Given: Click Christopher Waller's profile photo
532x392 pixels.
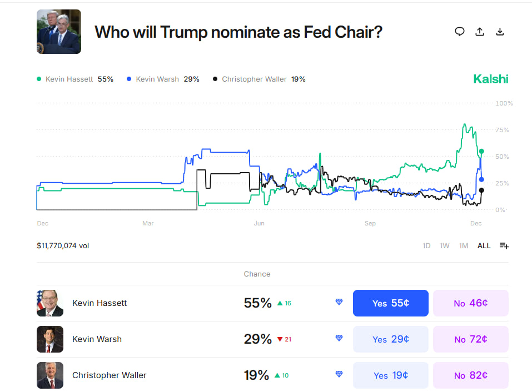Looking at the screenshot, I should click(x=50, y=375).
